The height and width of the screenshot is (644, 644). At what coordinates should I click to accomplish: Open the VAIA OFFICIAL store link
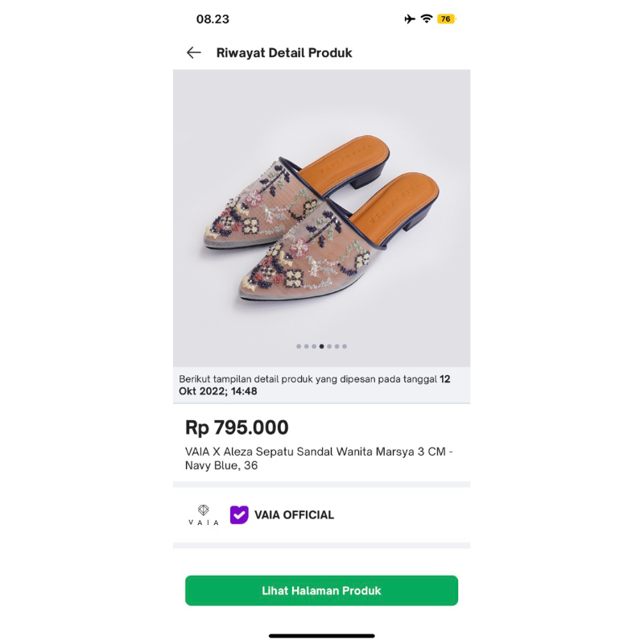pyautogui.click(x=294, y=515)
